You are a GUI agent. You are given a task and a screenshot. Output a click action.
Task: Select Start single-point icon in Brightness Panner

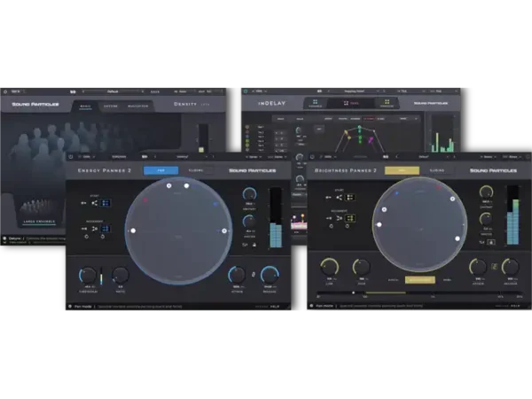click(x=328, y=197)
